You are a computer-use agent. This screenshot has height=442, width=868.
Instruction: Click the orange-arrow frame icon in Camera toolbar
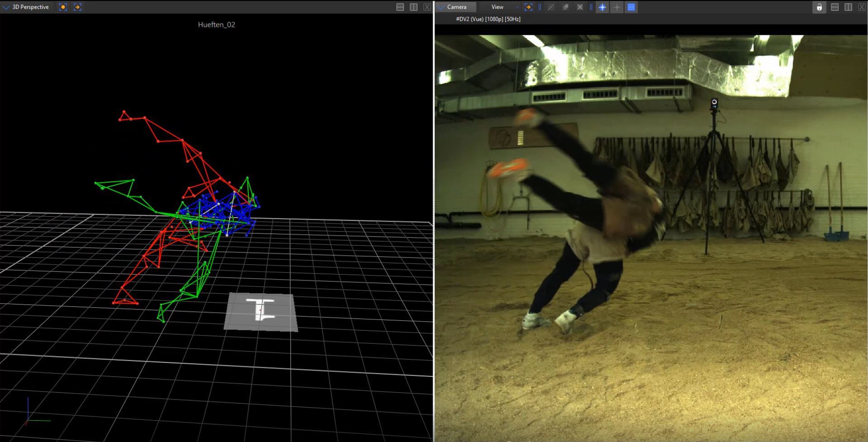(x=528, y=7)
